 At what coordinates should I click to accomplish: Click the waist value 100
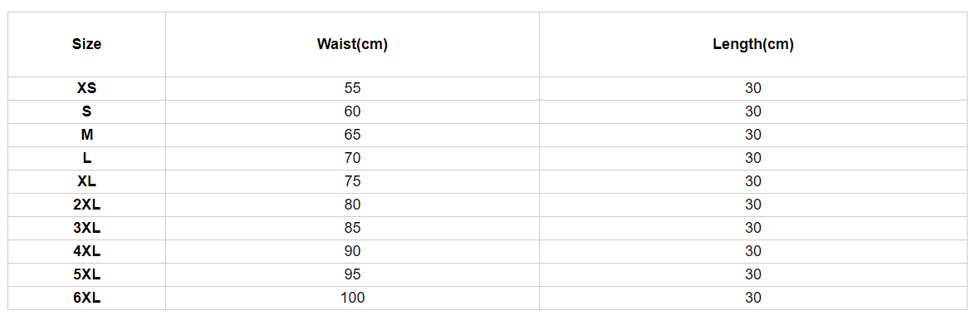tap(352, 298)
